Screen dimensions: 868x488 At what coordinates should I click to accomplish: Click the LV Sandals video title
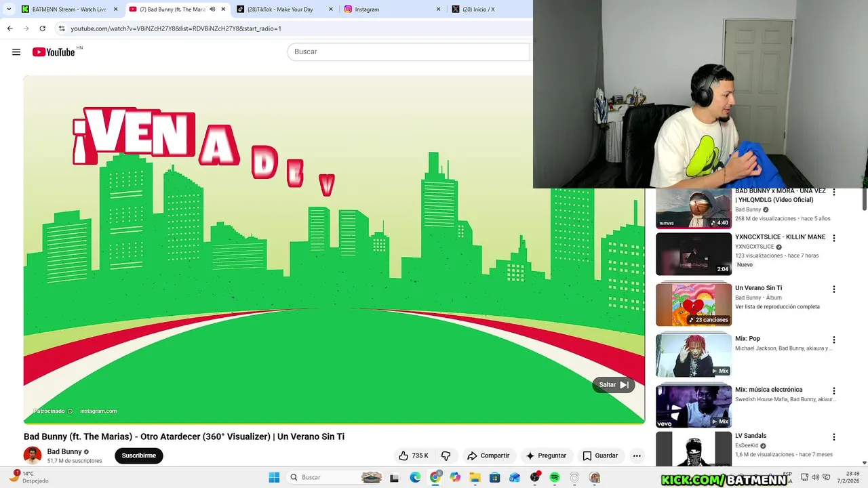751,436
